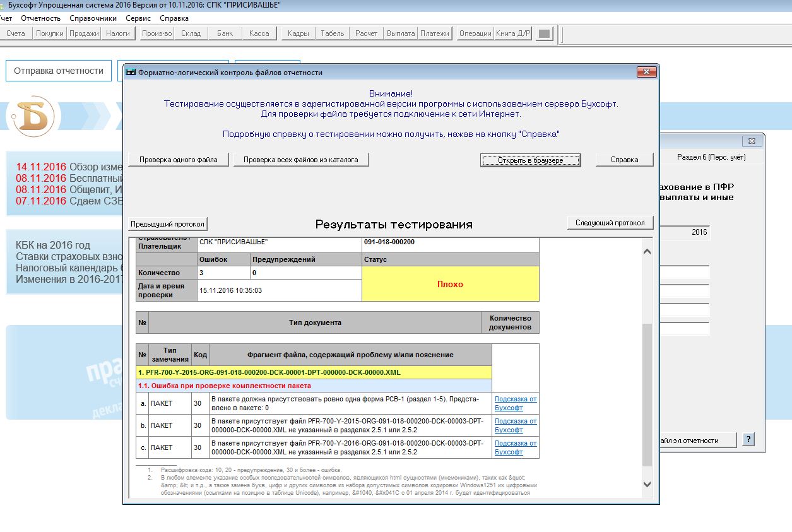Switch to Раздел 6 (Перс. учёт) tab

(711, 157)
